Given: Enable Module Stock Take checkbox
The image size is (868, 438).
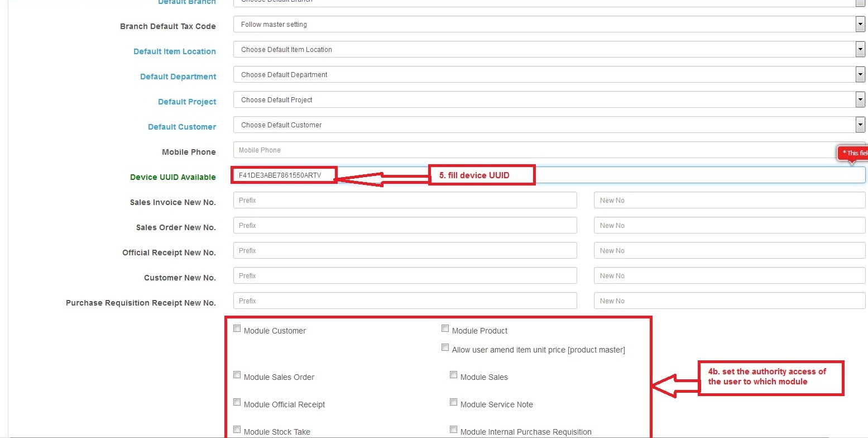Looking at the screenshot, I should click(237, 430).
